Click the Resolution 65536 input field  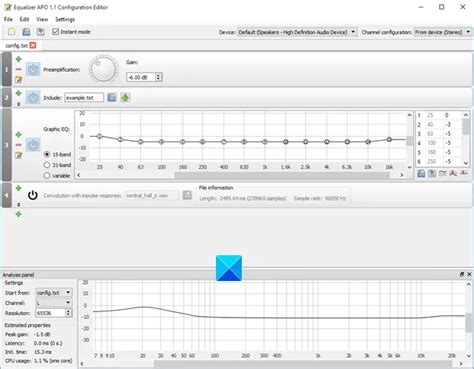pyautogui.click(x=50, y=313)
